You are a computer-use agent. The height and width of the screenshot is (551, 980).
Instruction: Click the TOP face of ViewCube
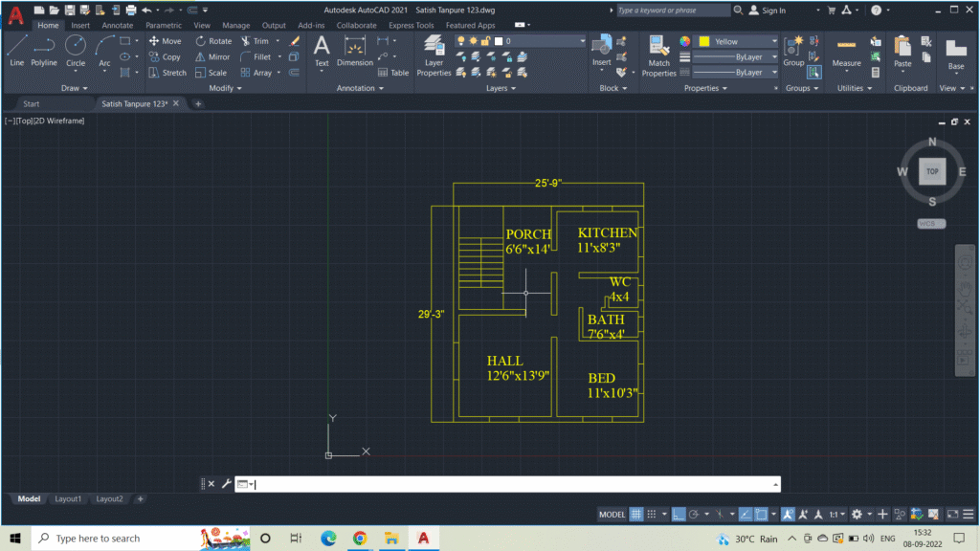point(932,171)
